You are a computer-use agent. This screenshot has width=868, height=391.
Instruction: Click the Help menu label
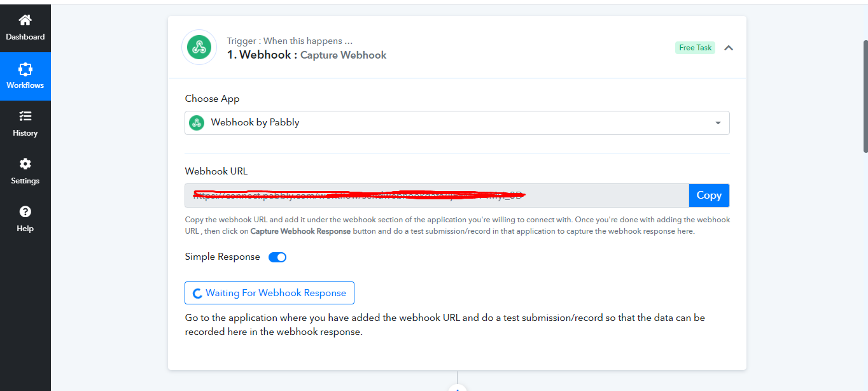coord(25,229)
